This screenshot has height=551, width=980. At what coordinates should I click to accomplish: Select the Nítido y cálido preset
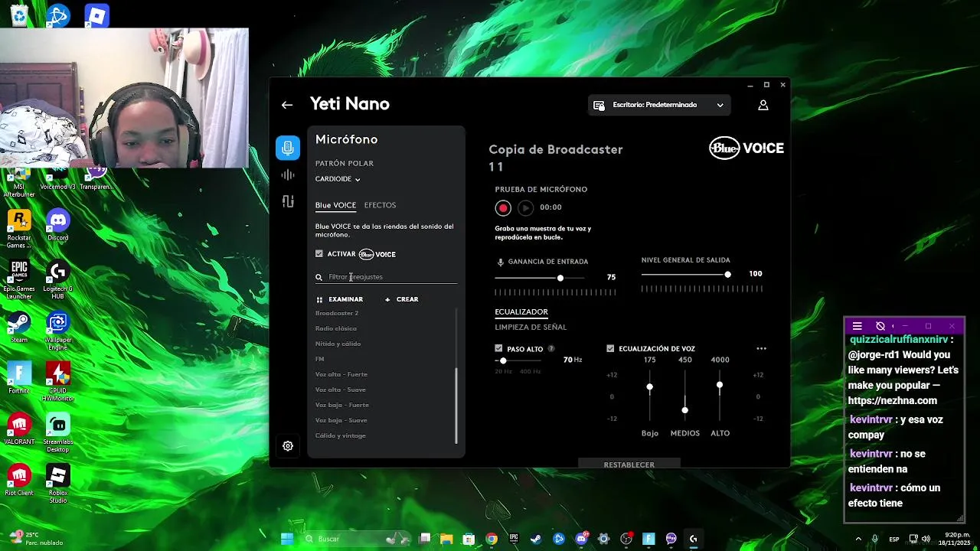coord(338,344)
